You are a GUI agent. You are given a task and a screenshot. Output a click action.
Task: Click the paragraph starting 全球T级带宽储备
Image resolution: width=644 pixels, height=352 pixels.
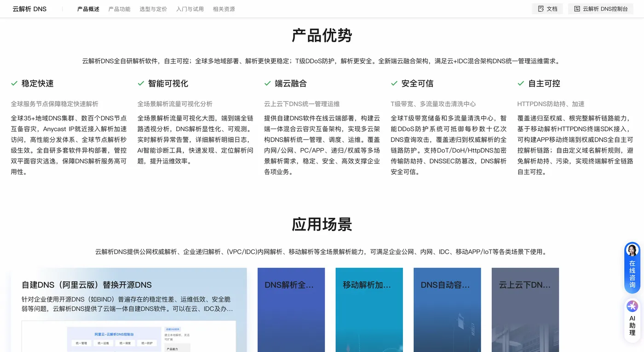tap(448, 145)
